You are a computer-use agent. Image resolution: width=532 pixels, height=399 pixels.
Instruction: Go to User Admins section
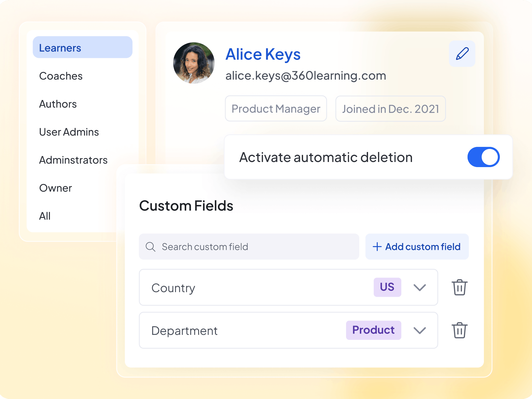coord(69,132)
